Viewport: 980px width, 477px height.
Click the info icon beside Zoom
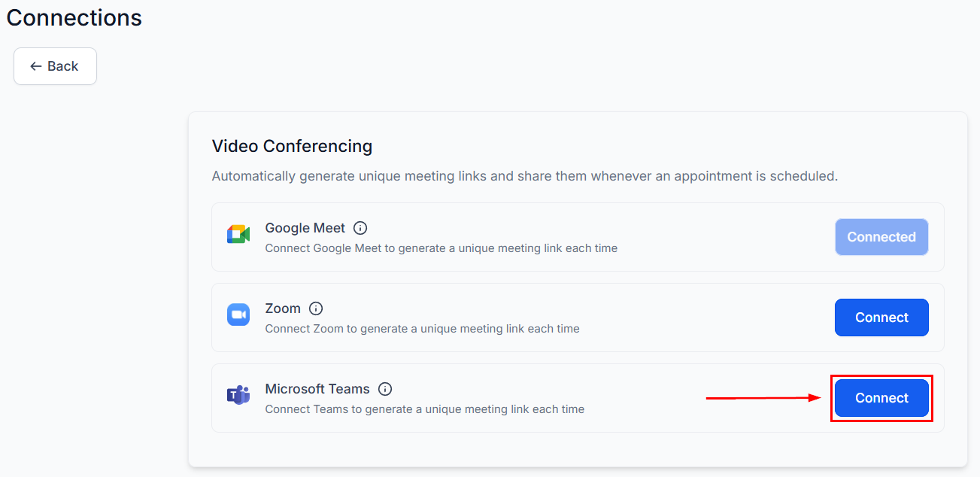click(x=316, y=308)
